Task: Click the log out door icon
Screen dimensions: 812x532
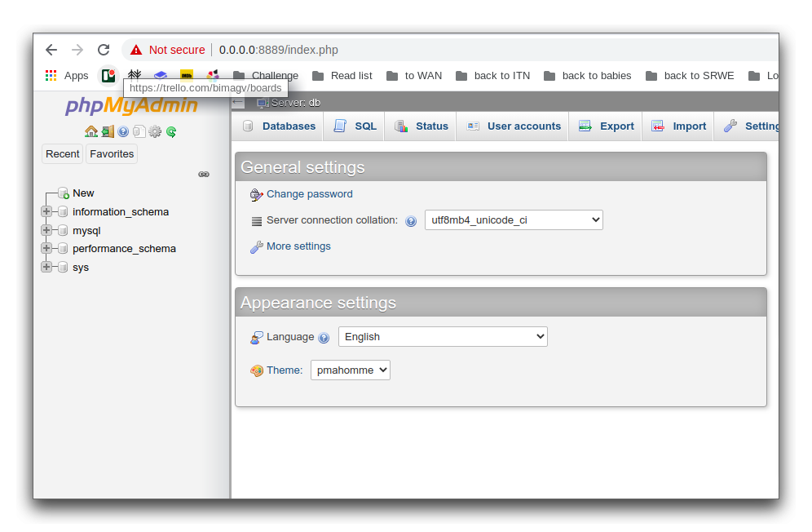Action: coord(108,131)
